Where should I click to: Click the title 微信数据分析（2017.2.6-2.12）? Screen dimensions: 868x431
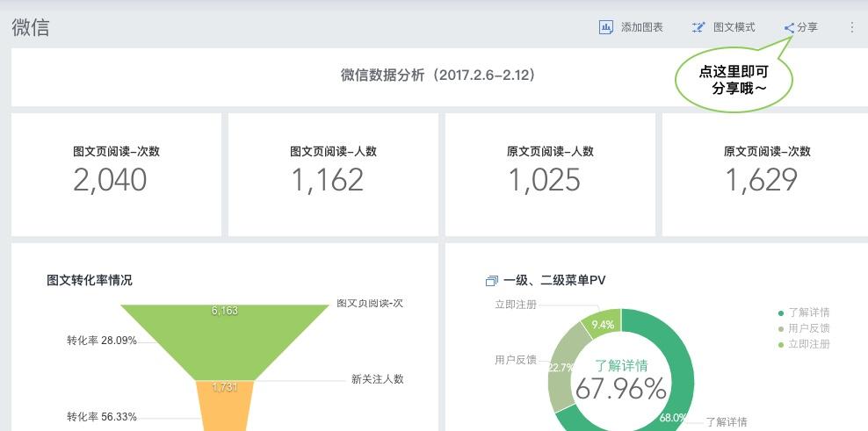pos(438,75)
